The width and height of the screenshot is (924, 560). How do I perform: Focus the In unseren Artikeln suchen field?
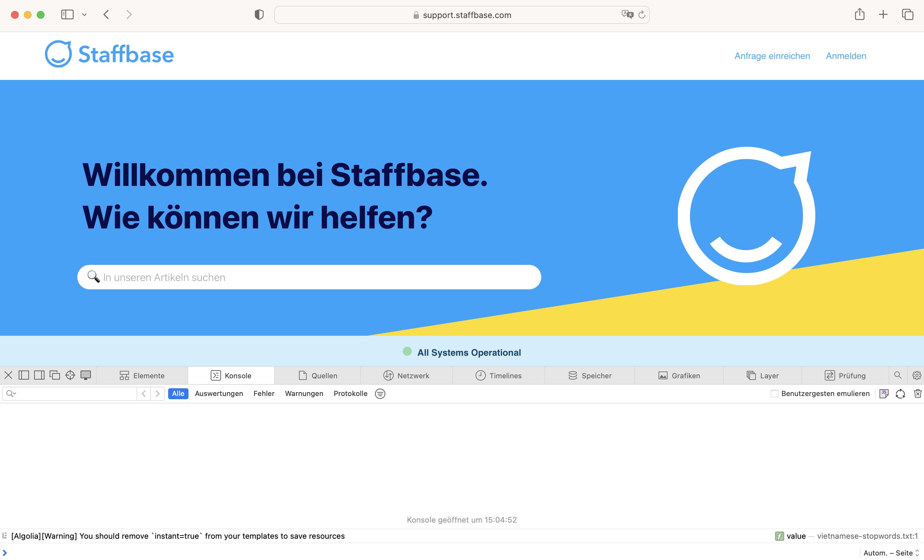[309, 277]
